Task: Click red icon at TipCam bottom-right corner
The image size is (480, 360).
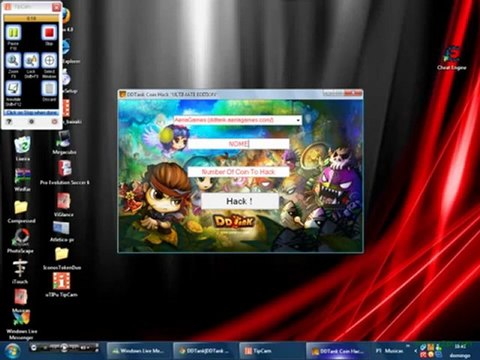Action: (54, 122)
